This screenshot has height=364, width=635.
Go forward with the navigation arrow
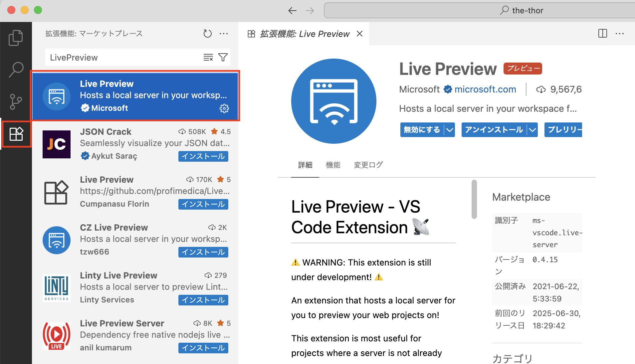[x=310, y=11]
